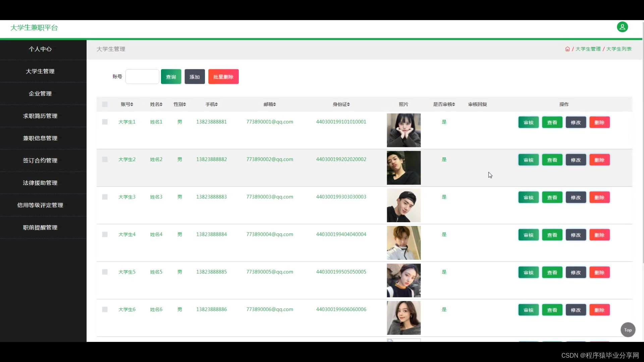Expand 大学生管理 in the sidebar

pyautogui.click(x=40, y=71)
